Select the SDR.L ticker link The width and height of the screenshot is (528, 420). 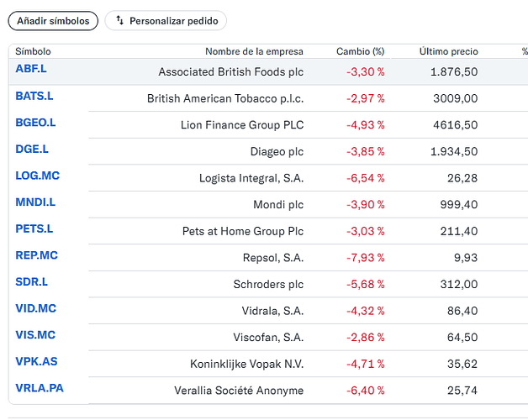(x=32, y=282)
